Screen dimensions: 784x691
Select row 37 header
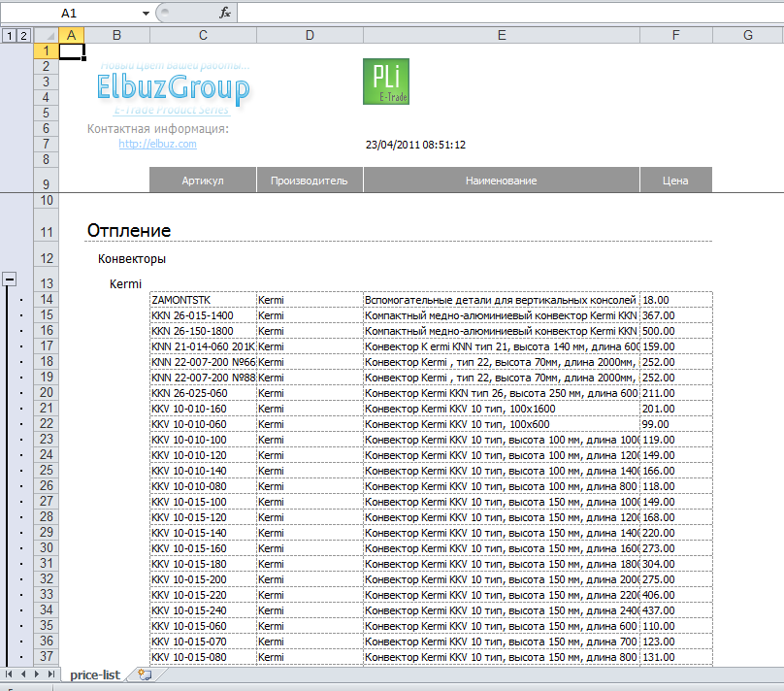click(x=46, y=656)
